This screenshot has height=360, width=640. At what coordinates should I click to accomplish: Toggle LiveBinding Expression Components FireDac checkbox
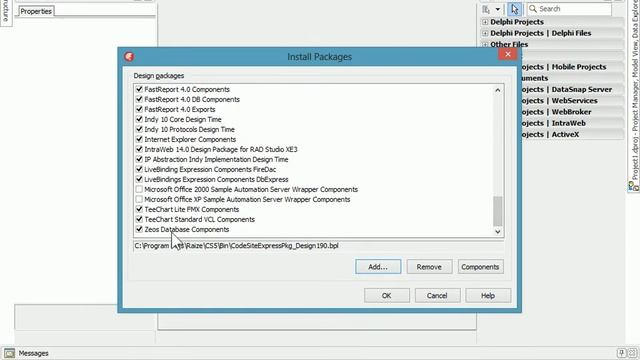139,169
